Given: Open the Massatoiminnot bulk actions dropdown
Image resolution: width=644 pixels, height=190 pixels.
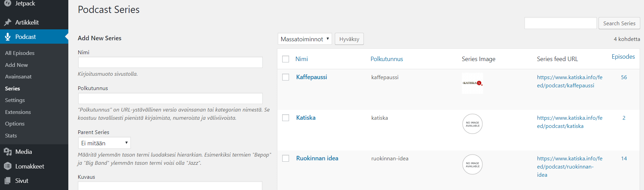Looking at the screenshot, I should pos(305,39).
